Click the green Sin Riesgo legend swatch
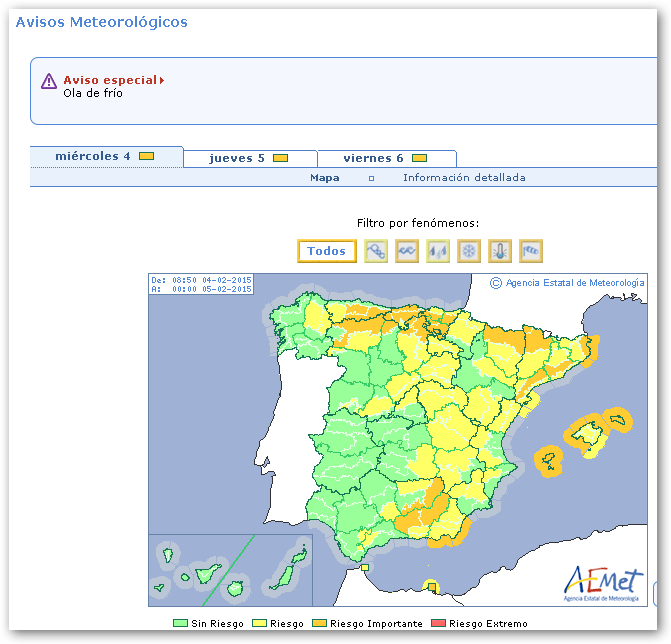 (x=180, y=624)
